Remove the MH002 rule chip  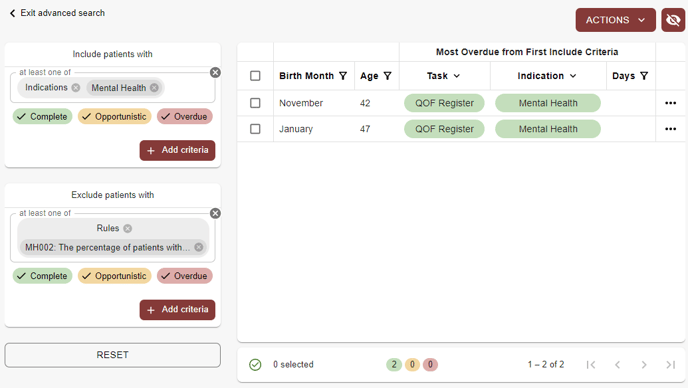point(199,247)
